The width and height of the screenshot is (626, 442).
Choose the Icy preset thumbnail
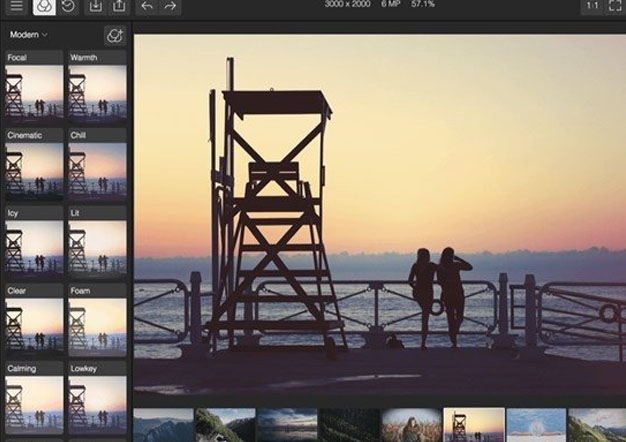pyautogui.click(x=34, y=246)
